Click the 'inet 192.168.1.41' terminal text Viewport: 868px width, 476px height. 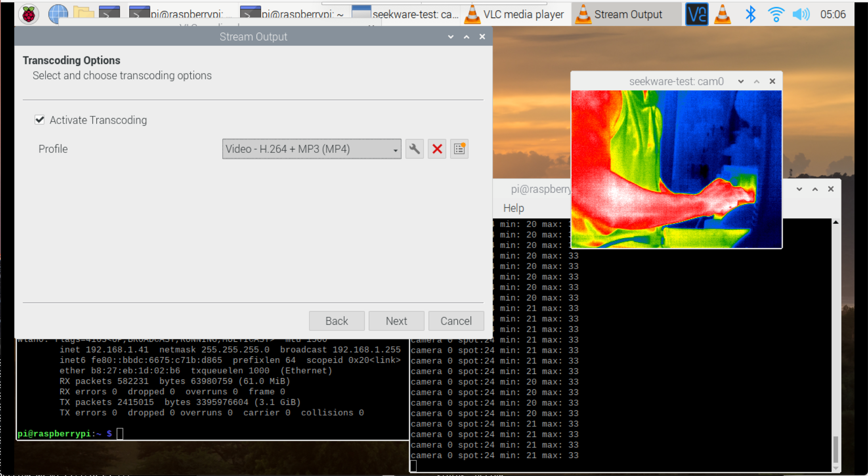pos(104,350)
